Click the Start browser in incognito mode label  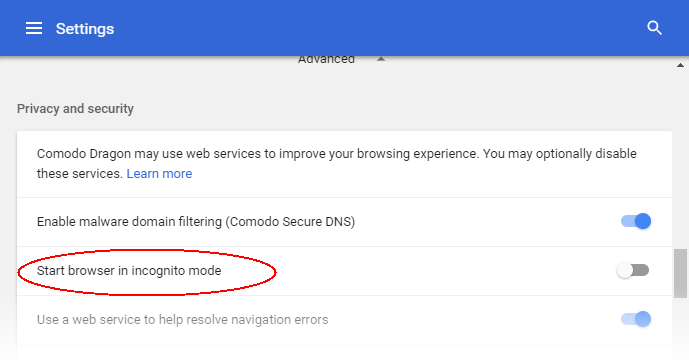[x=129, y=271]
